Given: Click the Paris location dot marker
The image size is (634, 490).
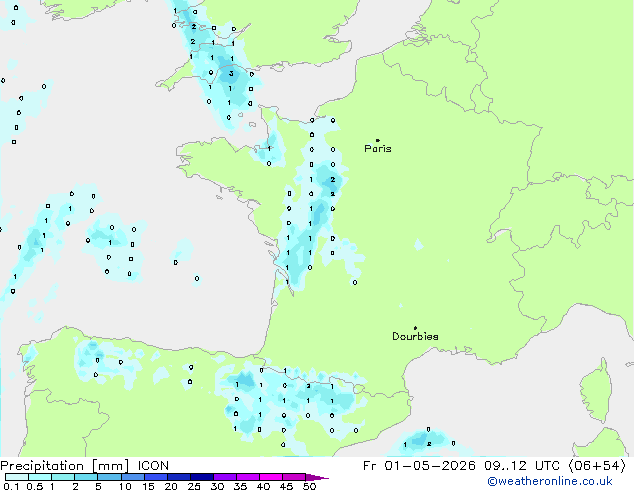Looking at the screenshot, I should 378,140.
